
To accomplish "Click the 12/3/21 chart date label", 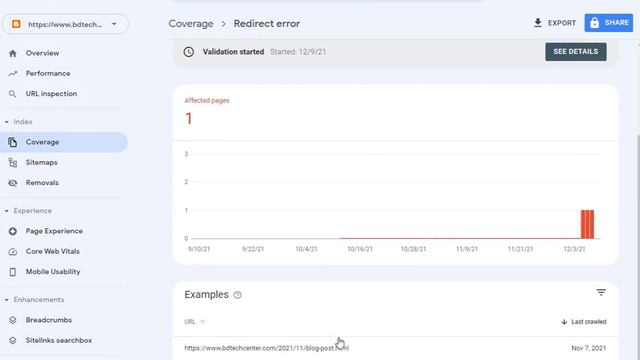I will click(x=574, y=249).
